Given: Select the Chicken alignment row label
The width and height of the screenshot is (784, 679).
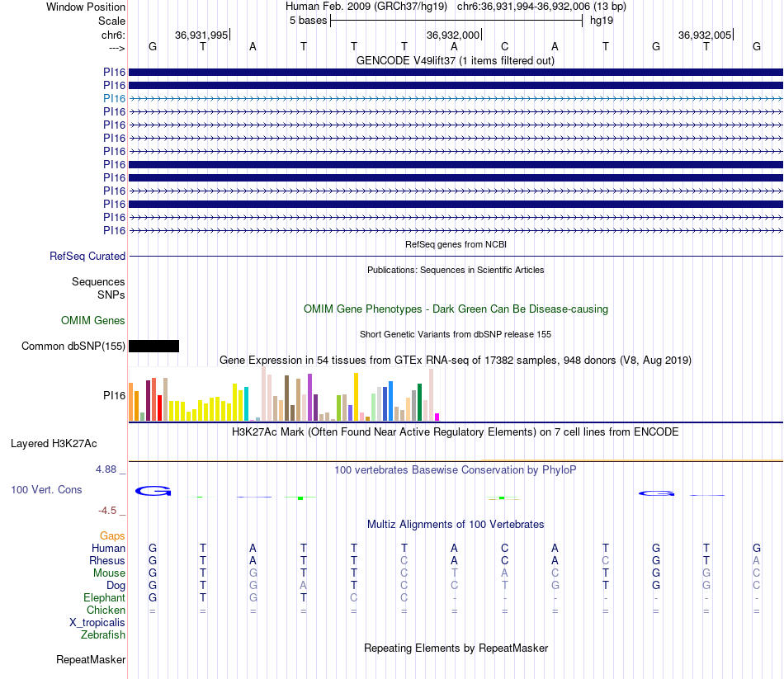Looking at the screenshot, I should [x=106, y=610].
